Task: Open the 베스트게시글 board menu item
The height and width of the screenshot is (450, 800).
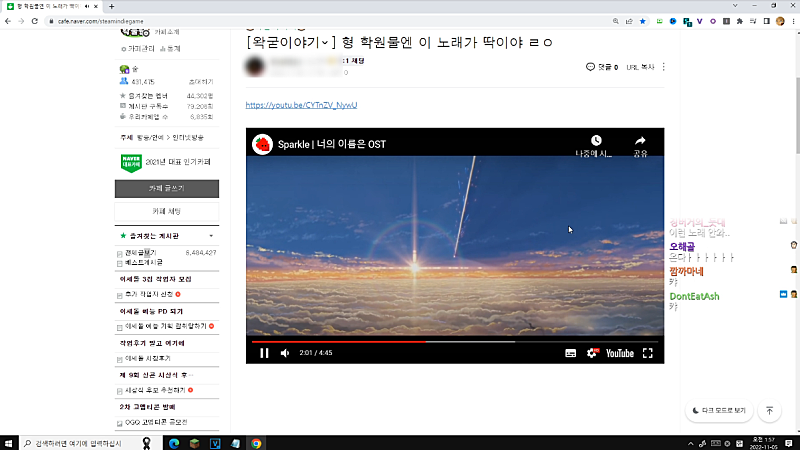Action: click(x=145, y=263)
